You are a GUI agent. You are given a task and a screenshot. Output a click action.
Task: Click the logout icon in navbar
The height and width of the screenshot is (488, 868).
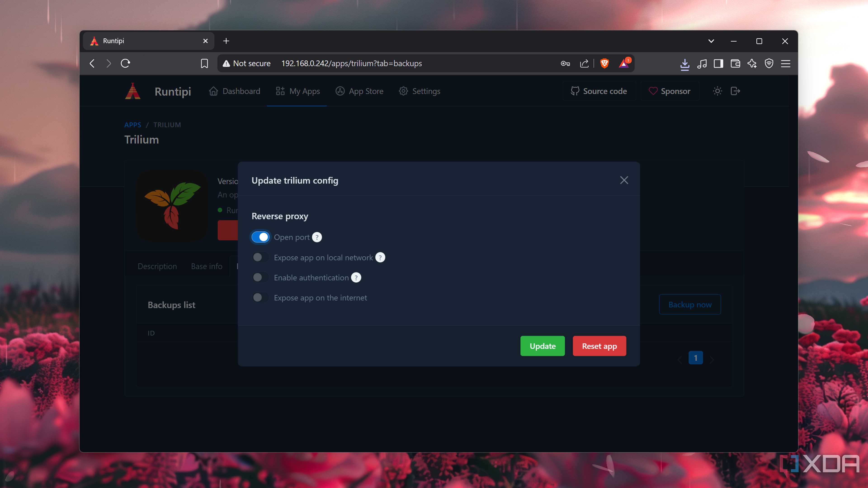pos(735,91)
